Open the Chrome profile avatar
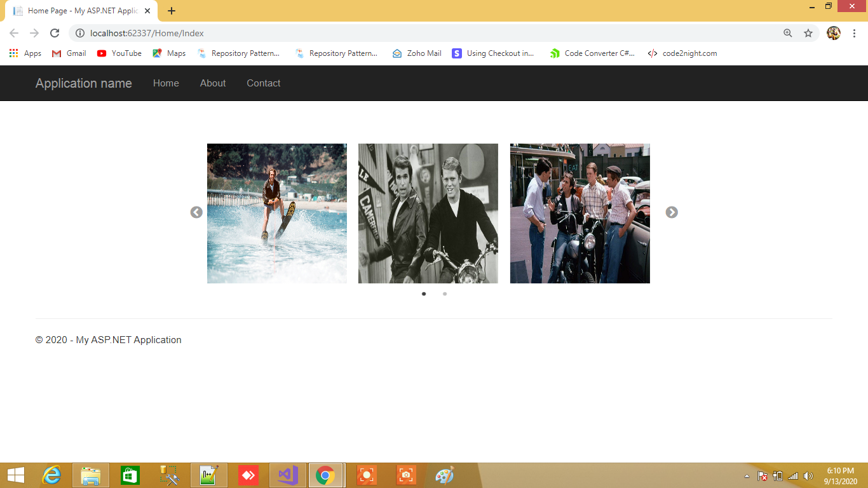 [834, 33]
